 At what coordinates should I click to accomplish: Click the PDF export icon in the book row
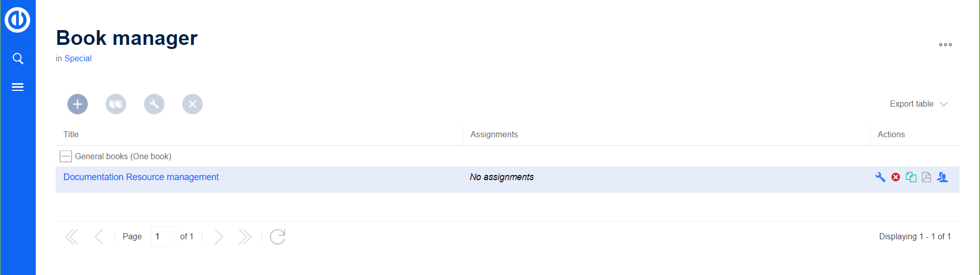tap(926, 177)
